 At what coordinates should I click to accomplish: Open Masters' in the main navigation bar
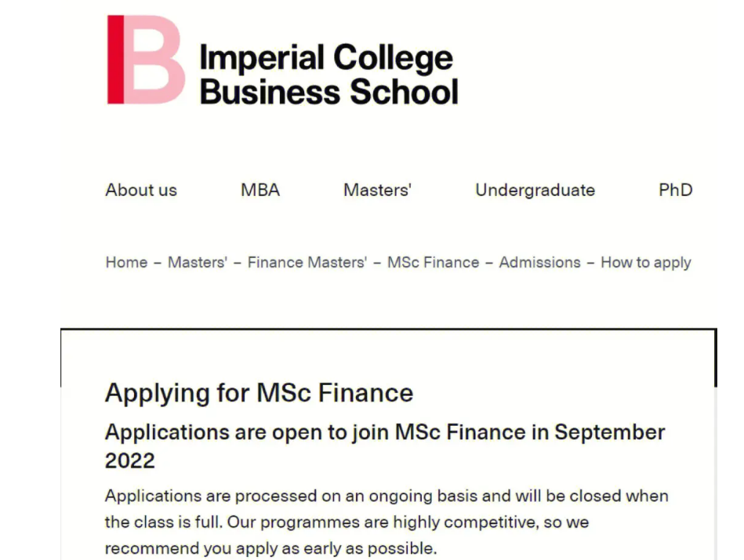pos(378,190)
